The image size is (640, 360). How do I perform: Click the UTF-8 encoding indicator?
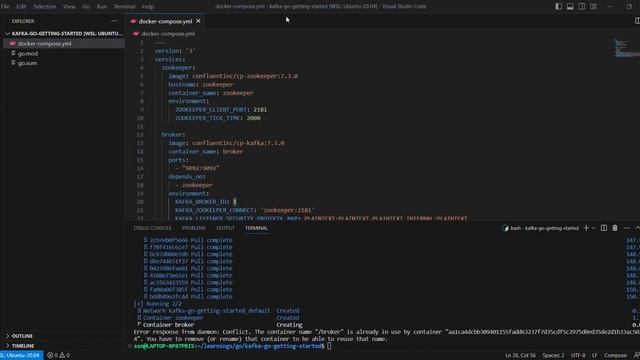tap(578, 356)
